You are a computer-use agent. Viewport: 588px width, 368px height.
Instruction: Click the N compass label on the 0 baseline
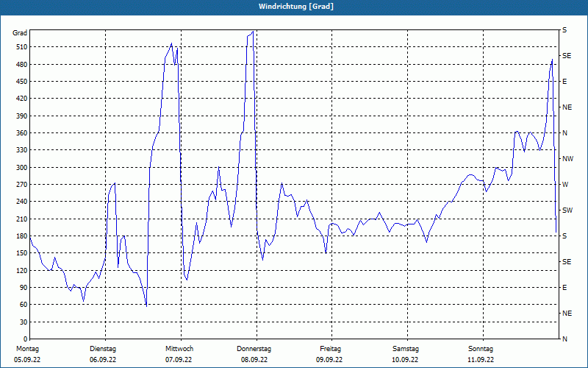pyautogui.click(x=564, y=339)
